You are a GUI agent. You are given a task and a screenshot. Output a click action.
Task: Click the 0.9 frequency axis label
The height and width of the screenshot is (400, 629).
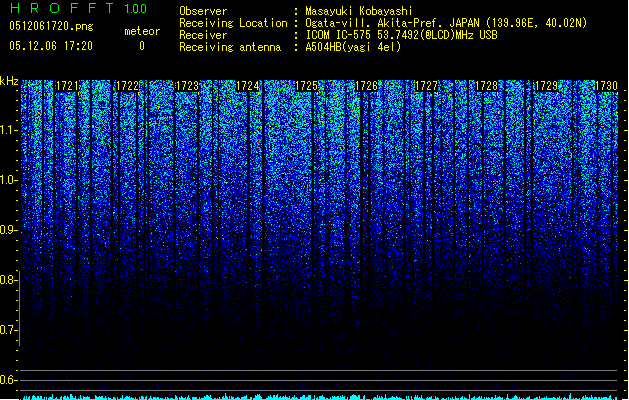pyautogui.click(x=8, y=230)
